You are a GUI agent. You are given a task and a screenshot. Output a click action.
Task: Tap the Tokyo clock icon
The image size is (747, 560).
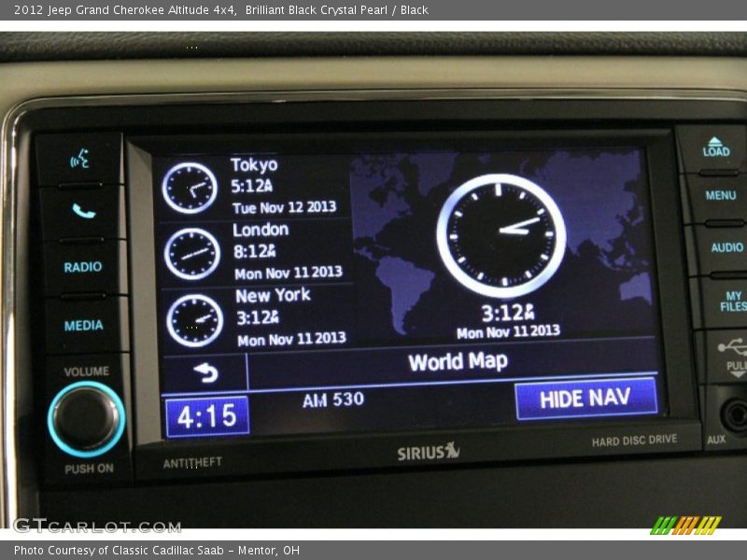(x=190, y=188)
